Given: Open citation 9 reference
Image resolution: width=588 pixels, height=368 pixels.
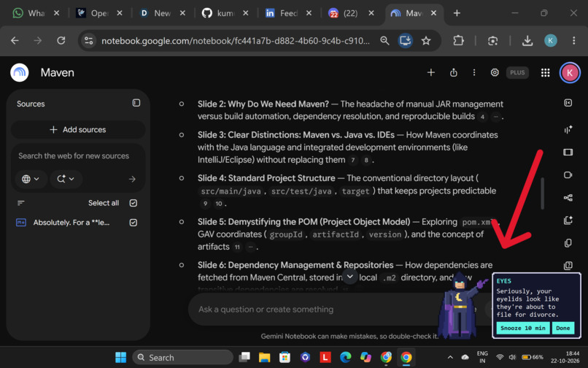Looking at the screenshot, I should 205,204.
